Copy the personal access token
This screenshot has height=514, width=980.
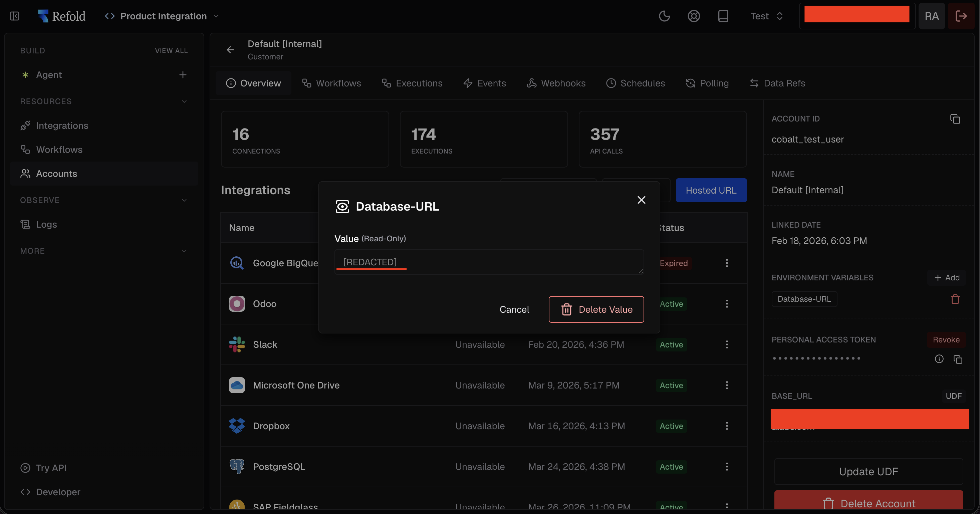pos(958,359)
